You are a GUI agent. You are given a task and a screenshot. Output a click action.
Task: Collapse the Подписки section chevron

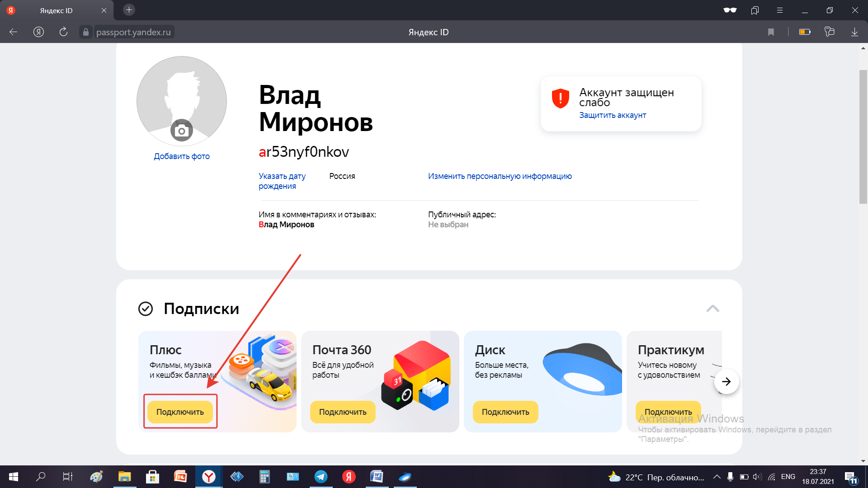click(712, 309)
